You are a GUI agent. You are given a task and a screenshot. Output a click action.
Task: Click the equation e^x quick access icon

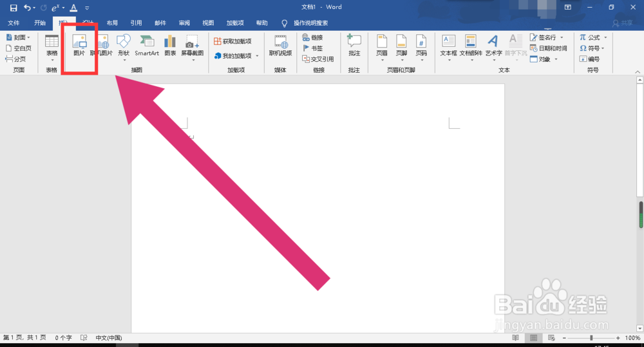coord(55,7)
